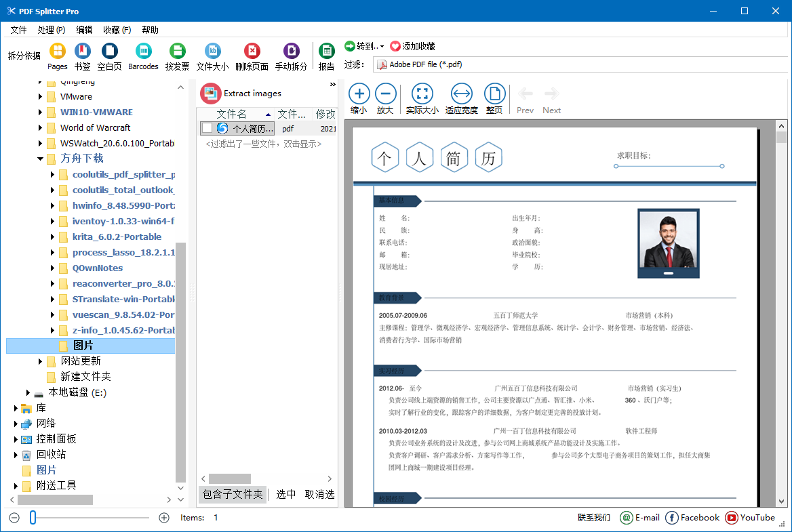Click 取消选 deselect button
792x532 pixels.
(x=320, y=494)
